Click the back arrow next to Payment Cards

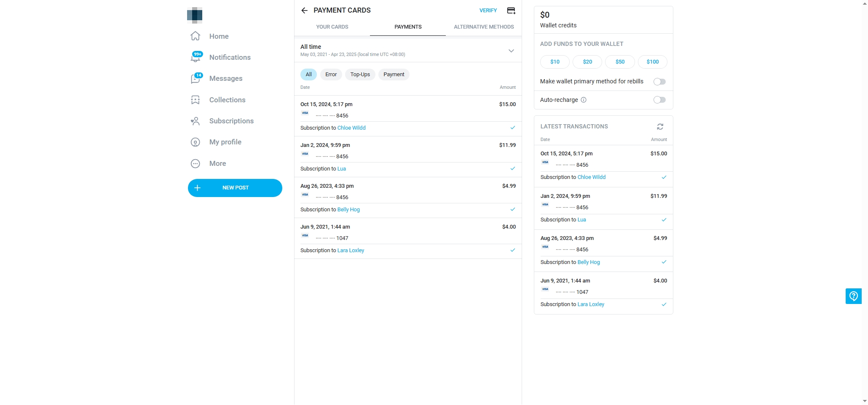(304, 11)
